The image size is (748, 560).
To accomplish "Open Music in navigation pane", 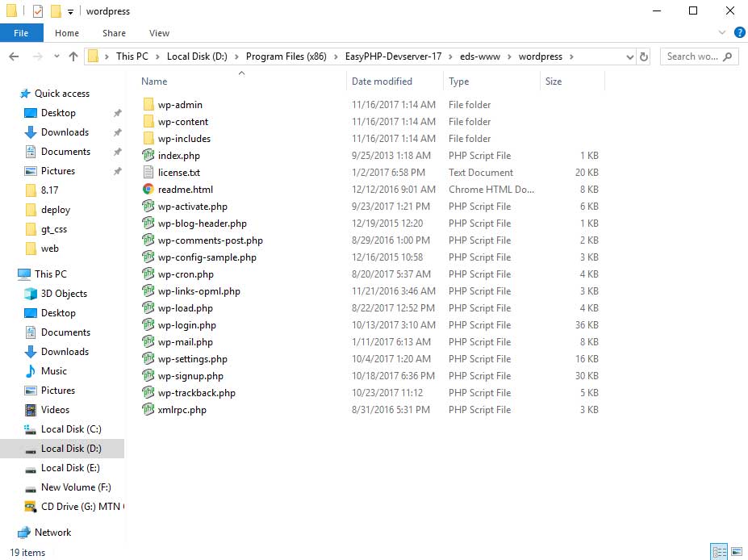I will click(x=53, y=370).
